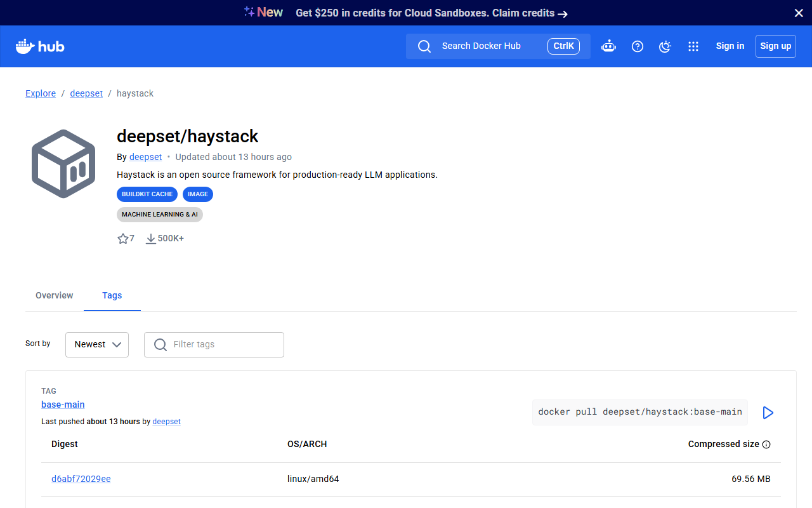Open the deepset publisher link under title
The image size is (812, 508).
(x=145, y=157)
